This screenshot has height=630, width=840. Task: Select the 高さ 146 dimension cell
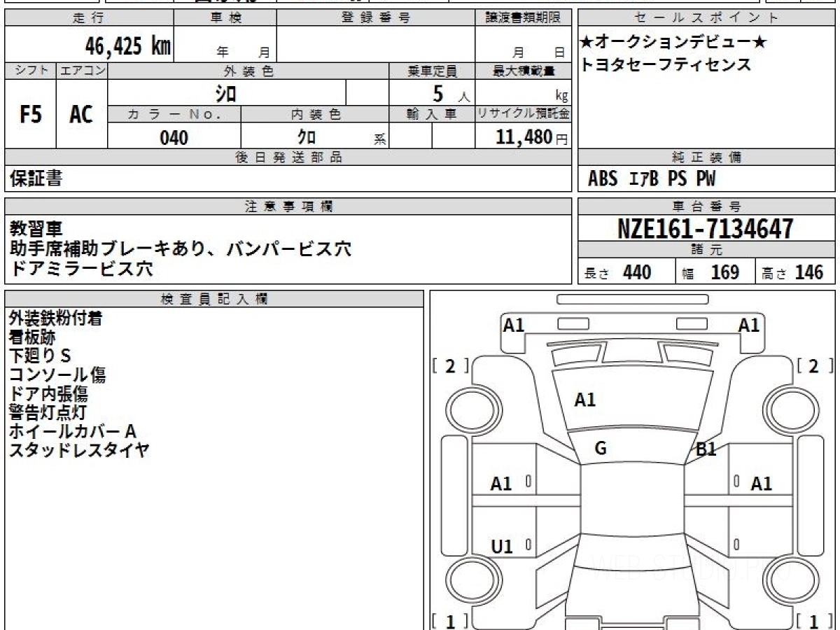click(796, 272)
